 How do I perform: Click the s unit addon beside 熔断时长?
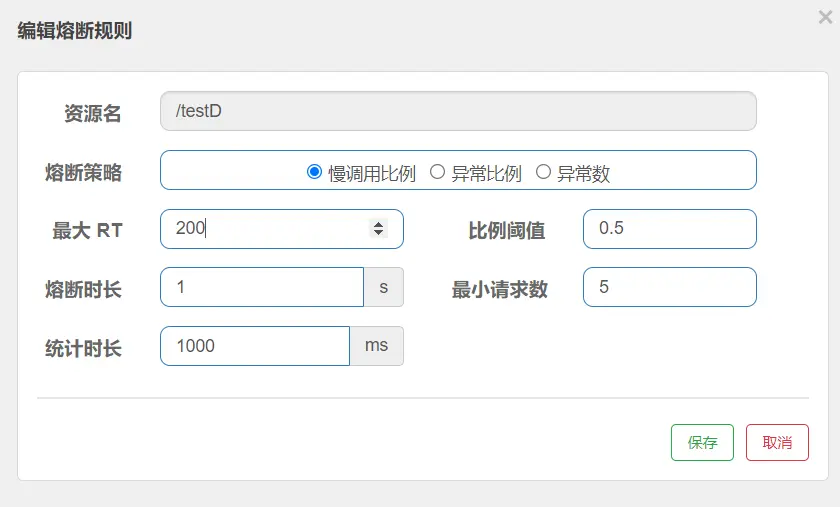point(384,287)
